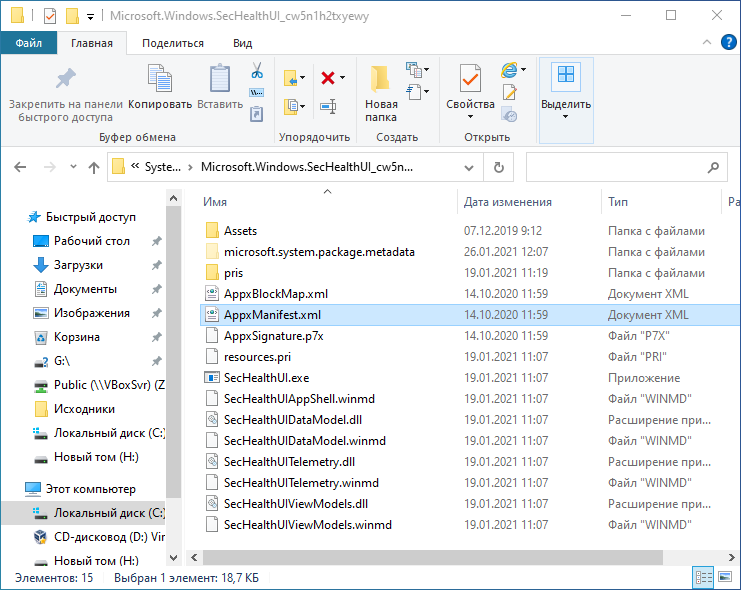This screenshot has height=590, width=741.
Task: Click the Paste clipboard icon
Action: pyautogui.click(x=220, y=78)
